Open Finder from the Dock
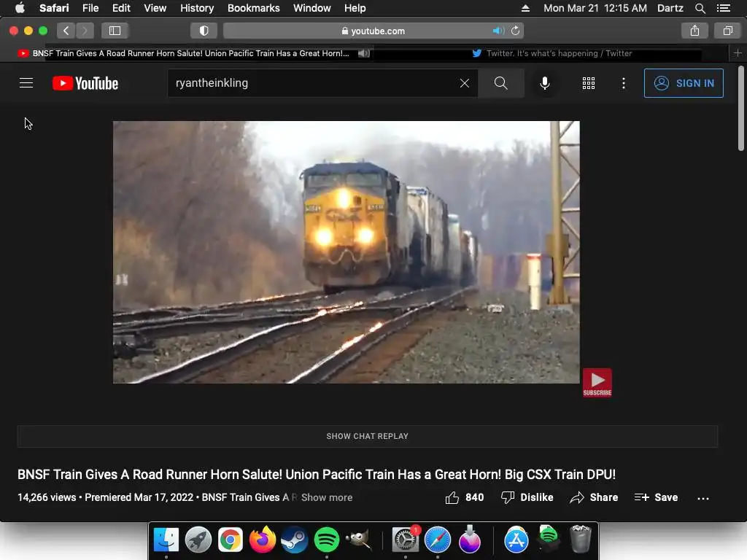The height and width of the screenshot is (560, 747). (x=166, y=540)
